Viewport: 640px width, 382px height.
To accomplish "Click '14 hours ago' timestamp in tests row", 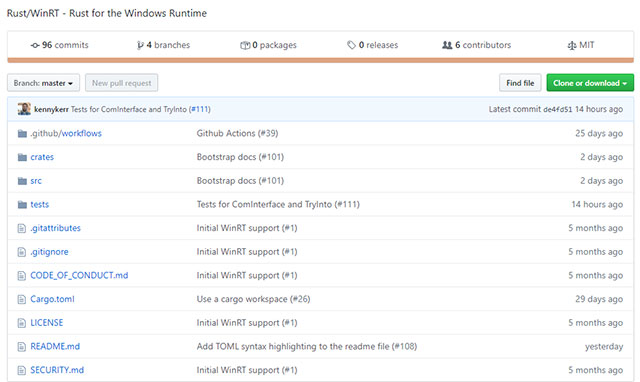I will click(x=597, y=204).
